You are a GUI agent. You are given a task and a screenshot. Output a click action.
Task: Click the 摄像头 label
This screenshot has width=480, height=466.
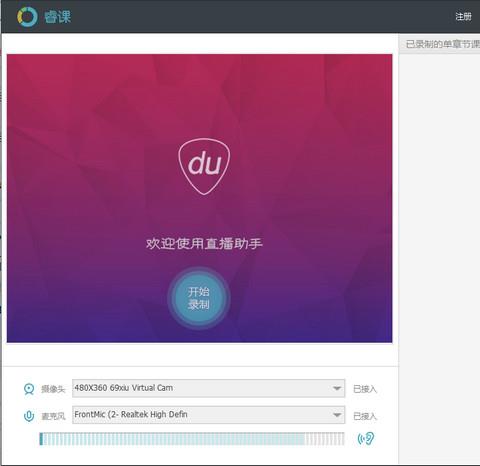pos(53,389)
